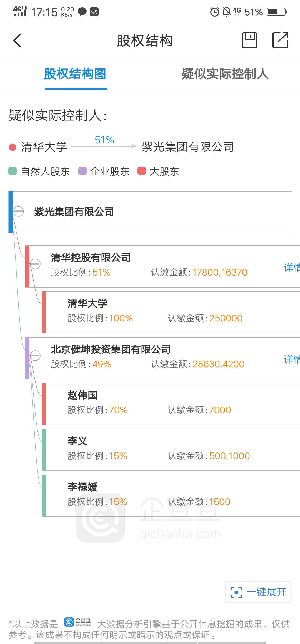Tap the green 自然人股东 legend swatch
The height and width of the screenshot is (644, 300).
(x=12, y=171)
